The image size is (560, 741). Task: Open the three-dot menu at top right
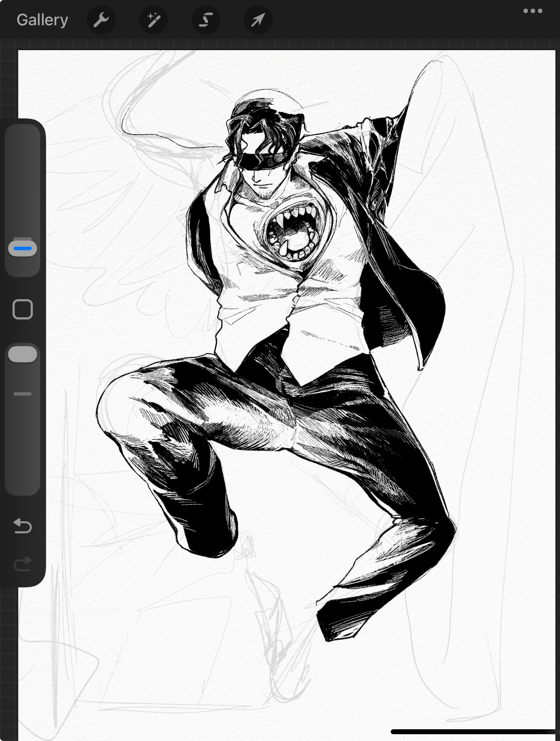[533, 11]
